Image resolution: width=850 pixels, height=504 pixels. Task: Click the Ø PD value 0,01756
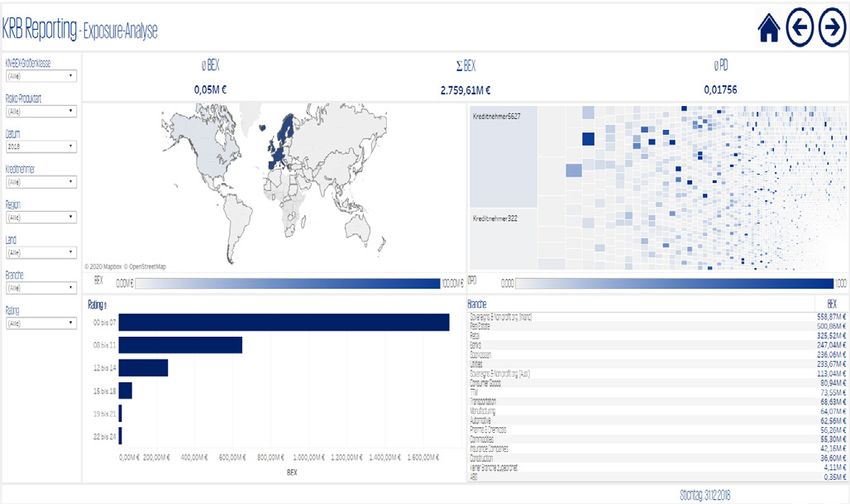(720, 90)
